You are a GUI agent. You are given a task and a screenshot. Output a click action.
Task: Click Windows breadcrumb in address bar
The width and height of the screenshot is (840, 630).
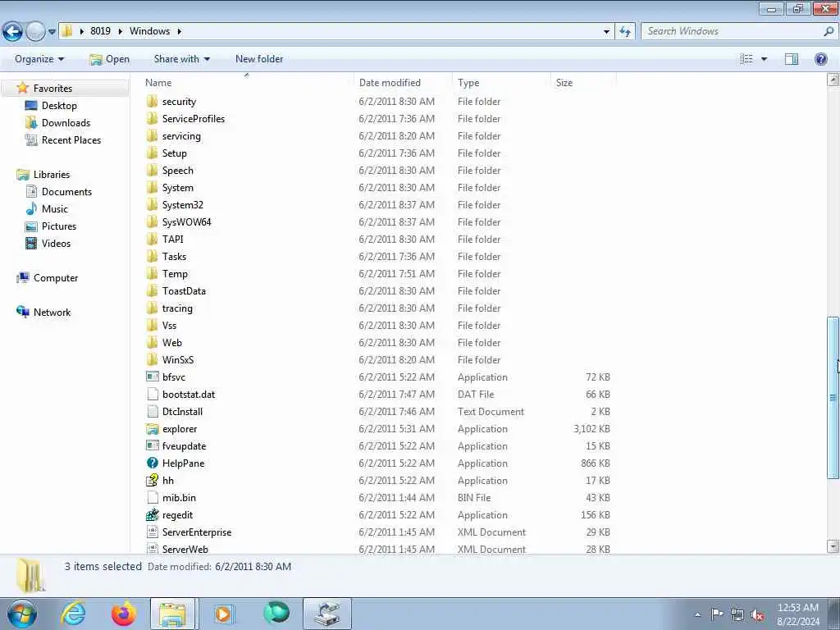[x=149, y=31]
